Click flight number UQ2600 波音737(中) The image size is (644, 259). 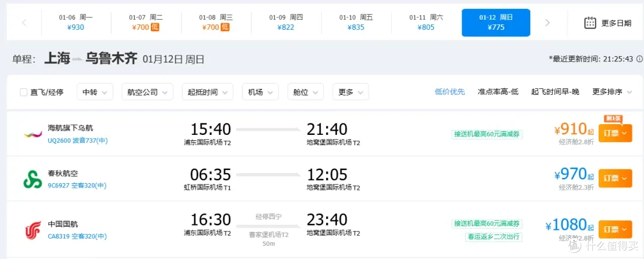pos(78,141)
